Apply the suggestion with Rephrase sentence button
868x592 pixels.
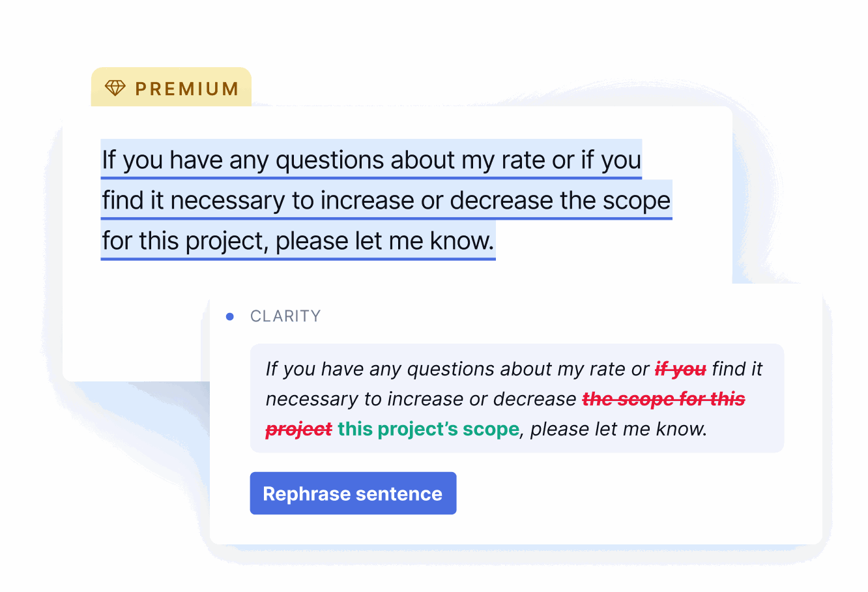[x=353, y=494]
